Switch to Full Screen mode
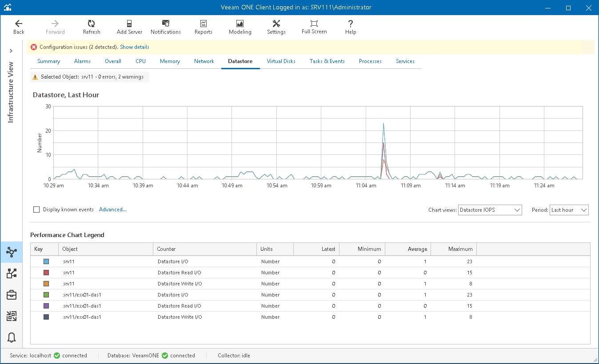This screenshot has height=364, width=599. (x=314, y=27)
